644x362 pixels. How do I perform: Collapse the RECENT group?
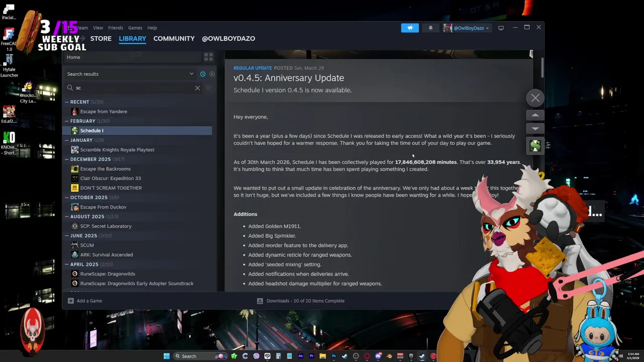click(x=66, y=102)
